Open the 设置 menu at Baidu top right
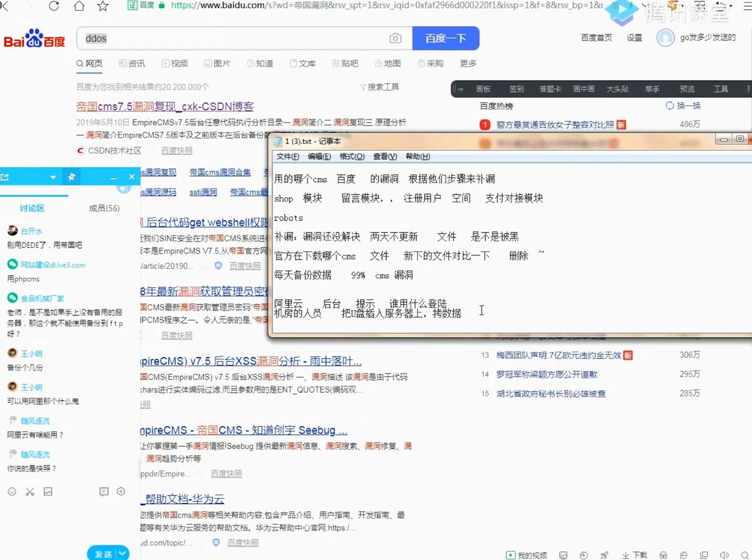Image resolution: width=752 pixels, height=560 pixels. 635,38
